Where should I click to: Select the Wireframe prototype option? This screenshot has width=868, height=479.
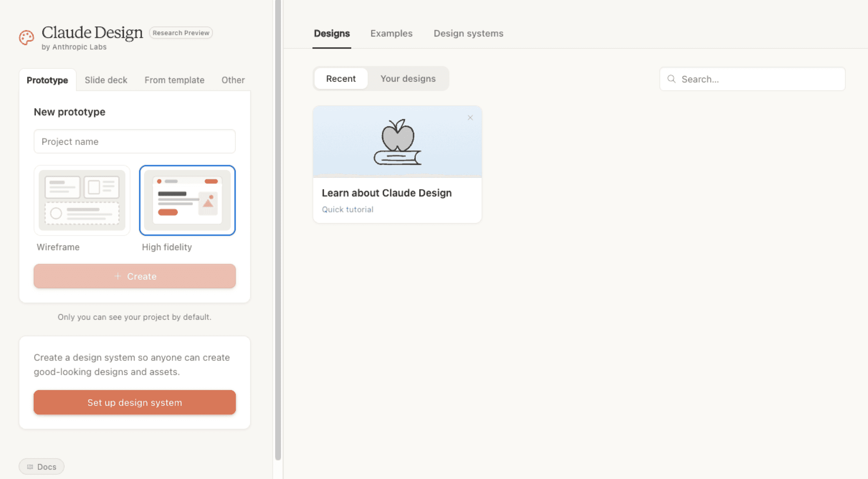82,200
